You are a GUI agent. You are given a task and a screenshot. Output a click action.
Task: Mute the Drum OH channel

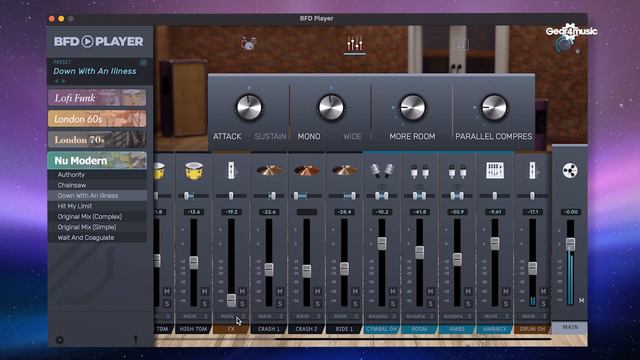click(x=543, y=291)
